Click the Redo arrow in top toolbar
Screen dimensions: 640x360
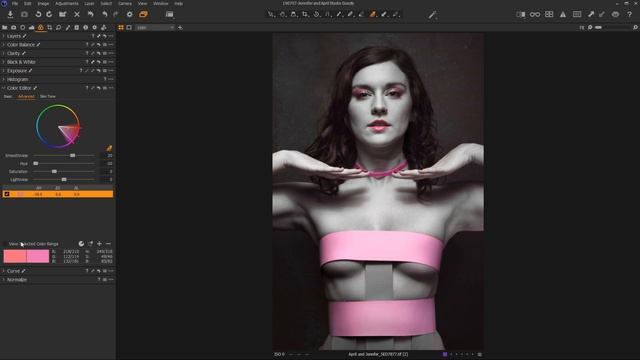coord(116,14)
